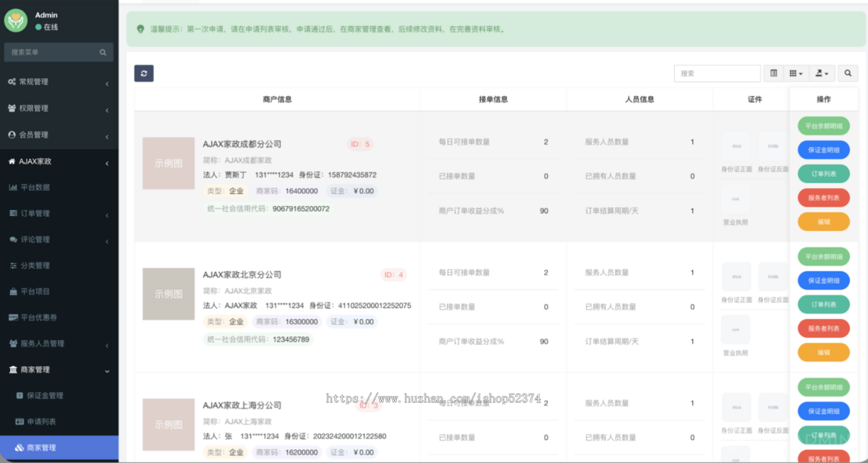Click 编辑 for 北京分公司 row

(823, 352)
